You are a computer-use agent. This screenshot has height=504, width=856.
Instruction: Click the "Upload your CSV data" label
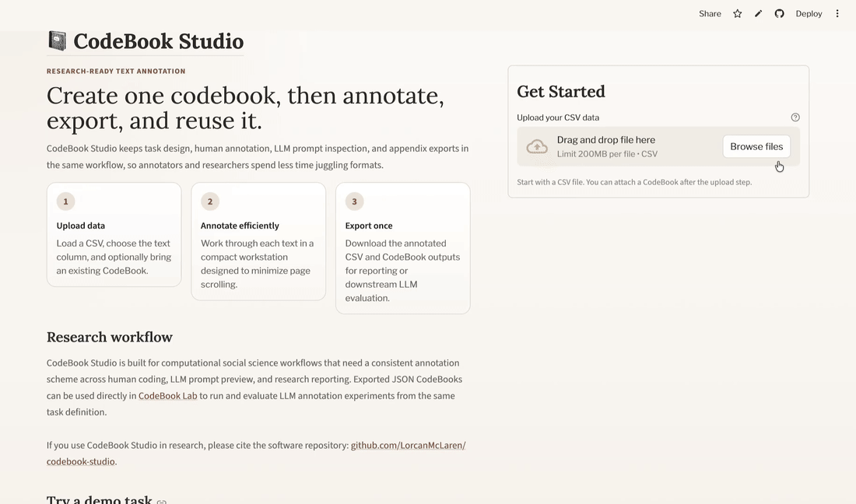[x=558, y=117]
